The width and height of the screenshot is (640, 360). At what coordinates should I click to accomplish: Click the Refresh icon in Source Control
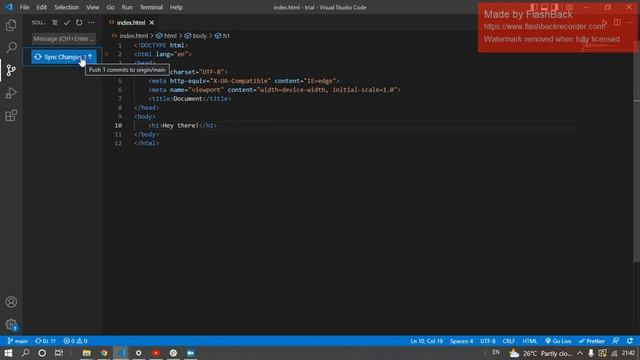79,23
